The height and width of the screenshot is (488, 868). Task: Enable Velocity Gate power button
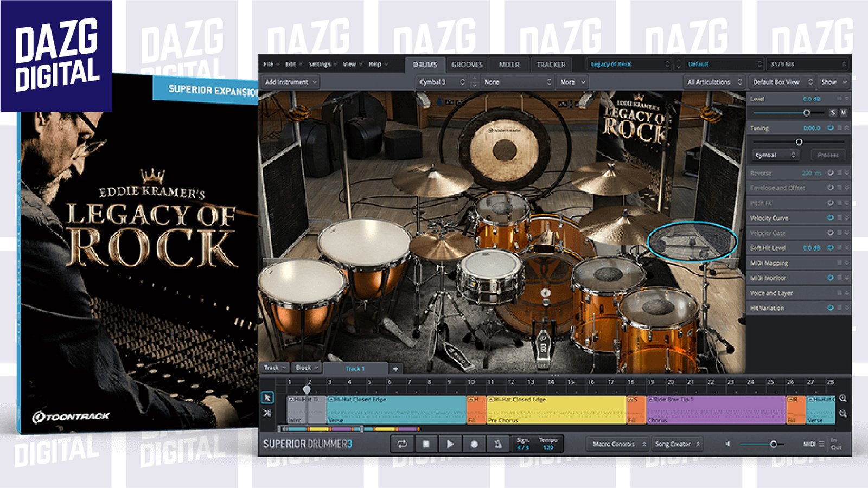point(830,233)
